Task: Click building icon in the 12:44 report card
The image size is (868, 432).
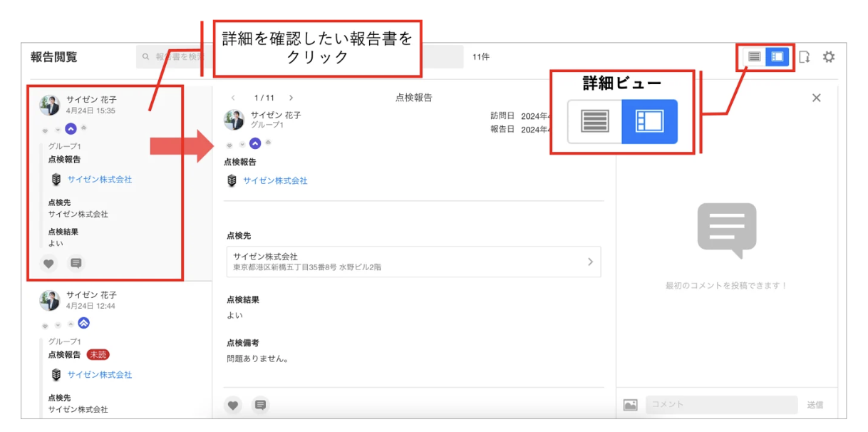Action: (56, 375)
